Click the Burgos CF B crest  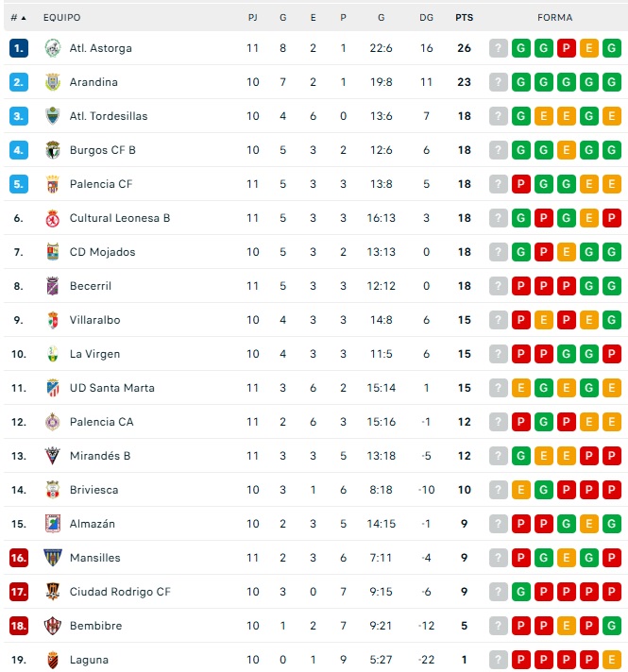click(53, 150)
